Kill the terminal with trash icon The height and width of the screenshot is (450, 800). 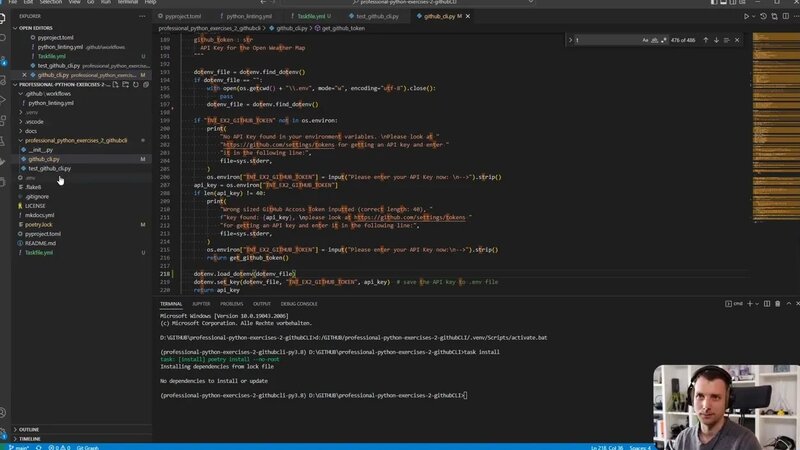(778, 304)
